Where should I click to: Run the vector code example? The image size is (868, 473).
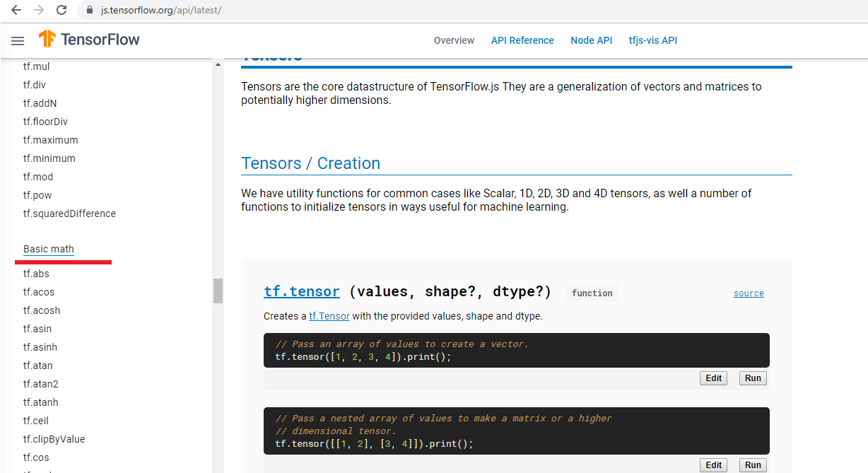click(x=753, y=378)
